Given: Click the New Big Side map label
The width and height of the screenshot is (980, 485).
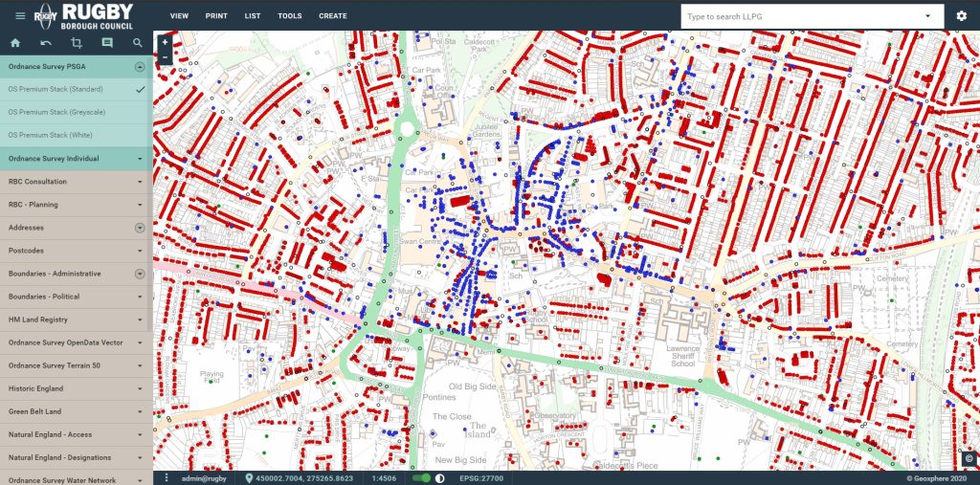Looking at the screenshot, I should coord(460,460).
